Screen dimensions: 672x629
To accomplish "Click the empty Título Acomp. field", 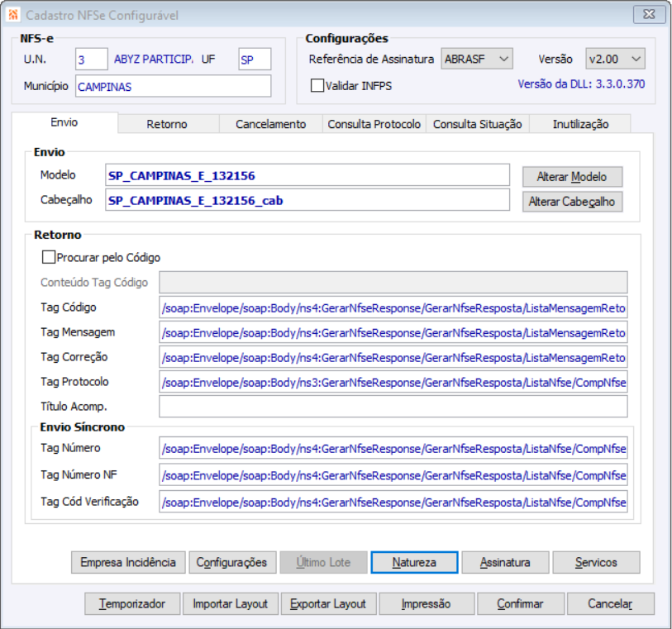I will (x=393, y=406).
